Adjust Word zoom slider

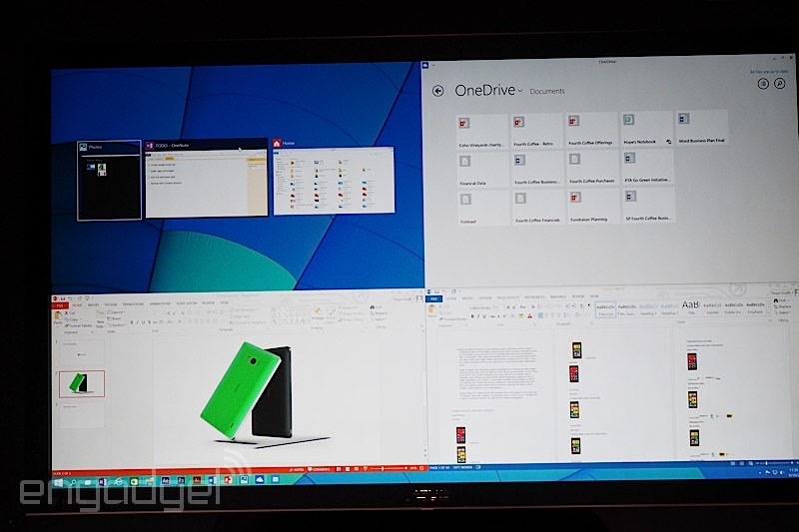[774, 463]
